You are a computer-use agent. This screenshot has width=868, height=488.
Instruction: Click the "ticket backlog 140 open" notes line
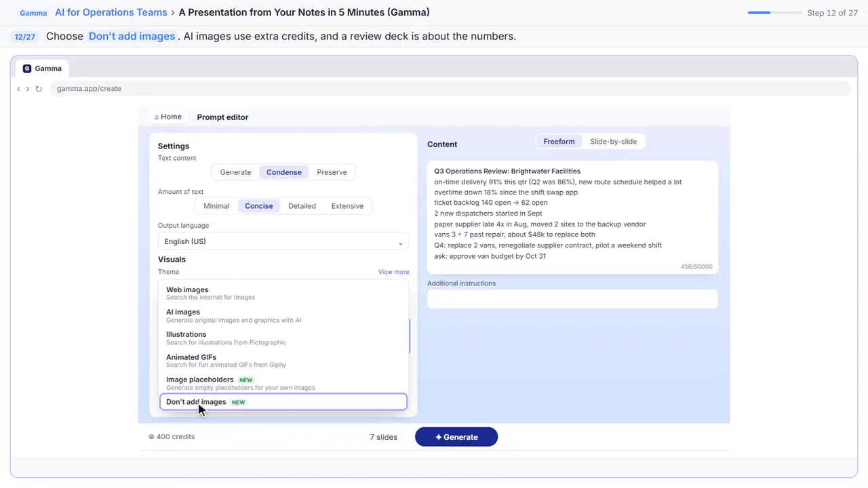pos(491,203)
